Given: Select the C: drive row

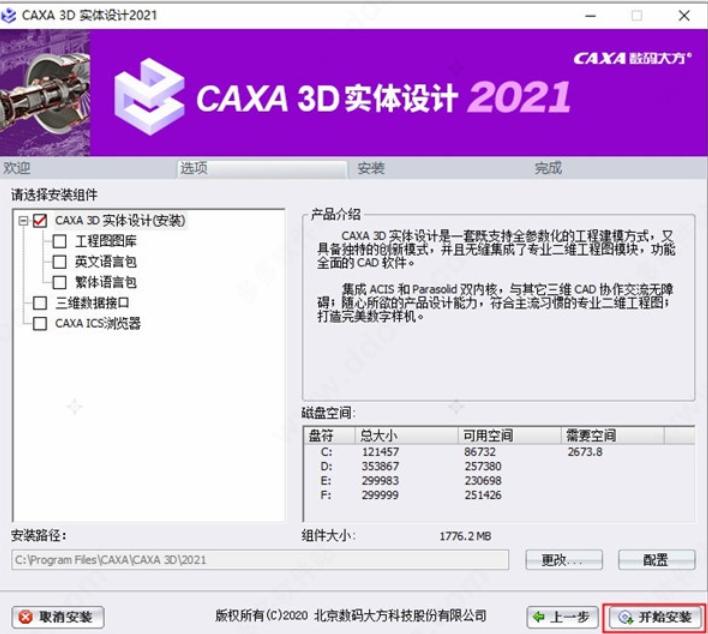Looking at the screenshot, I should (x=498, y=452).
